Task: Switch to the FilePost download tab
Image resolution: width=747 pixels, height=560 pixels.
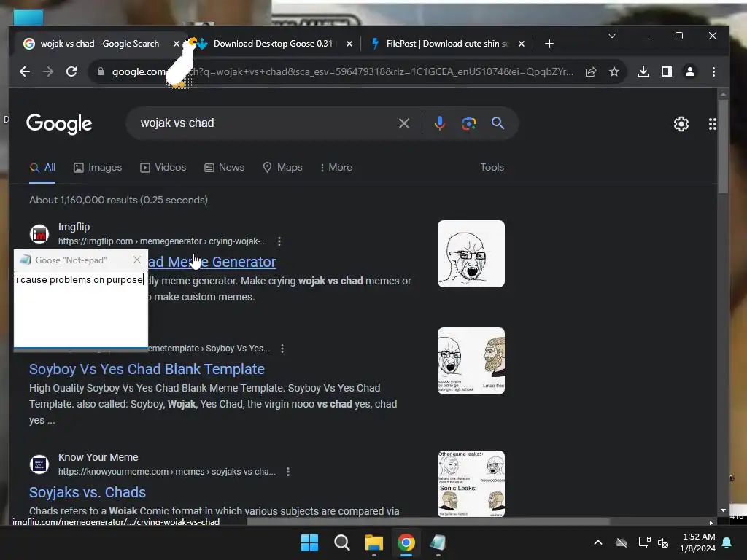Action: 447,44
